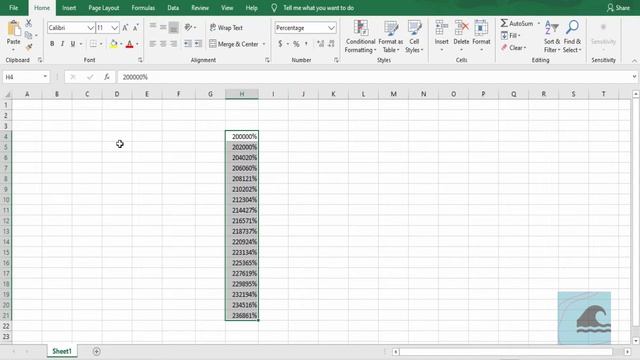Switch to the View tab
The image size is (640, 360).
coord(227,8)
